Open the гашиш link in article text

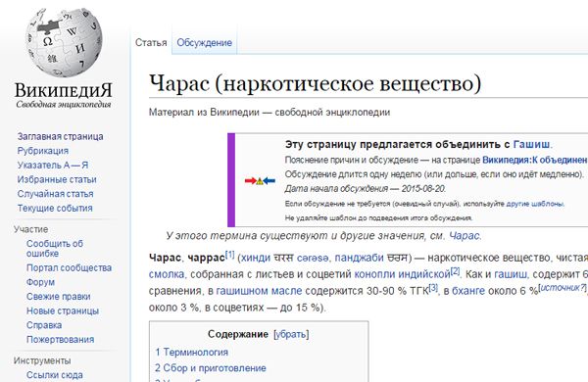[512, 274]
